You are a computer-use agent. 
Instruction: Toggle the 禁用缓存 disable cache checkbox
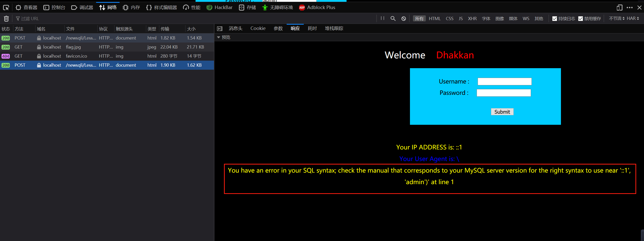[x=581, y=19]
